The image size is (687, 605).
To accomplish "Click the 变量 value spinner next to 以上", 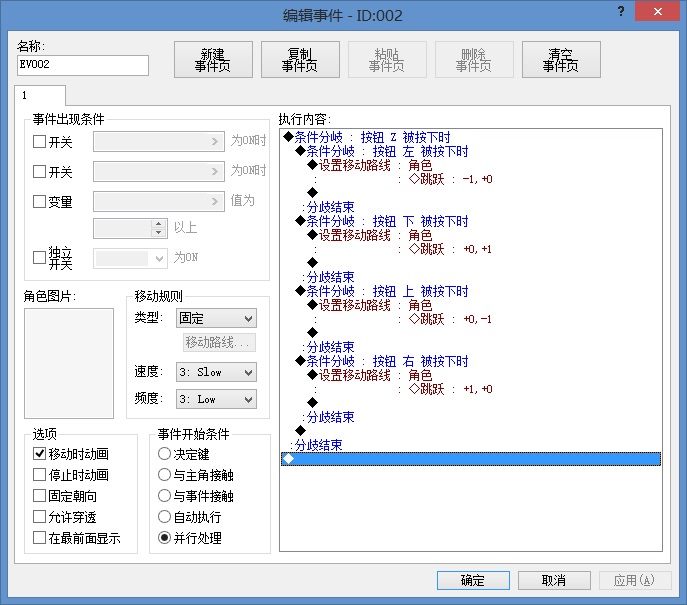I will coord(131,228).
